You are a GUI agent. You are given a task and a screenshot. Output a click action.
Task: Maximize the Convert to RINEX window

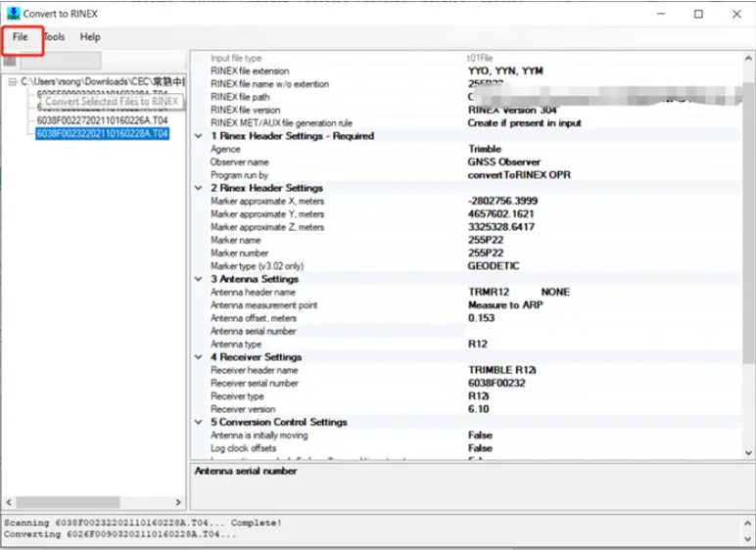[698, 14]
